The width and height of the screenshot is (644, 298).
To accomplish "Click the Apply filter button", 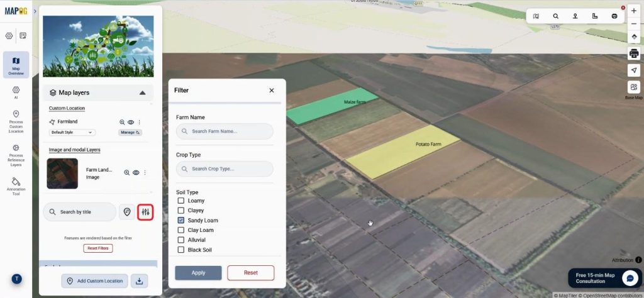I will tap(198, 273).
